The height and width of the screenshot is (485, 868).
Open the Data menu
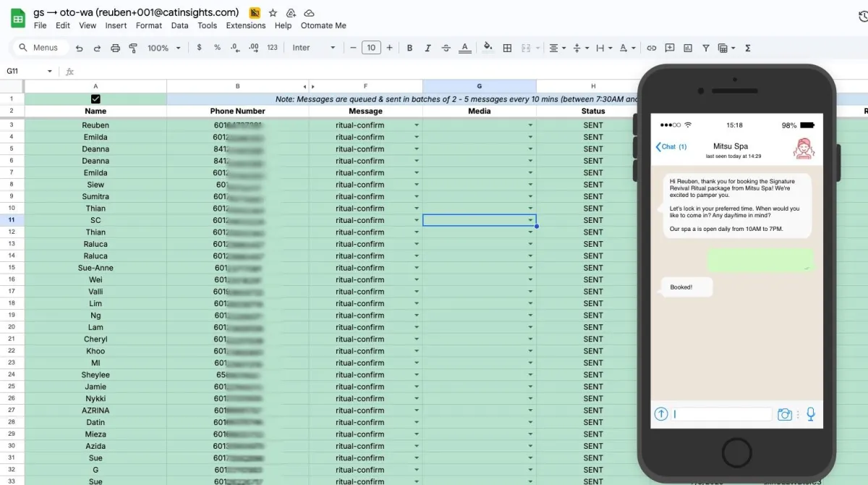(180, 25)
